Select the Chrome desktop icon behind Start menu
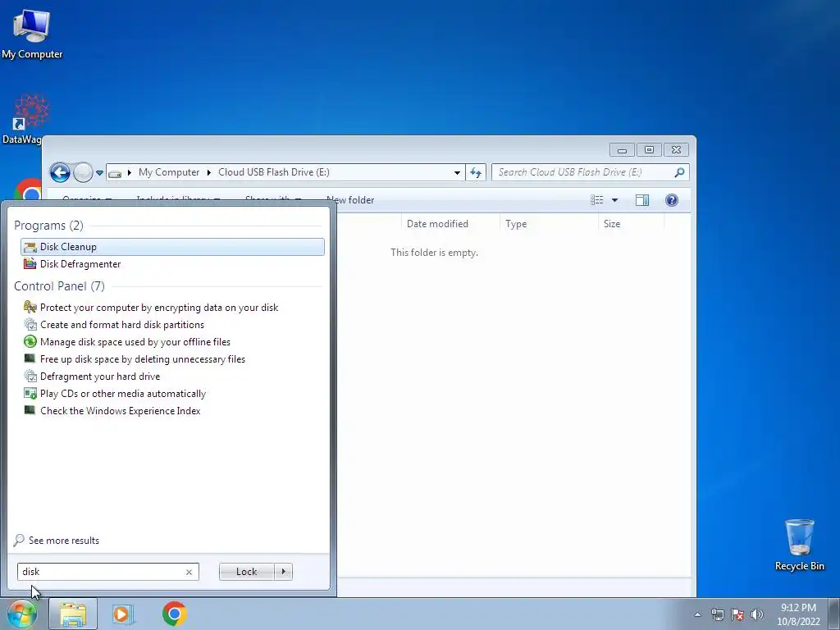This screenshot has width=840, height=630. 28,189
